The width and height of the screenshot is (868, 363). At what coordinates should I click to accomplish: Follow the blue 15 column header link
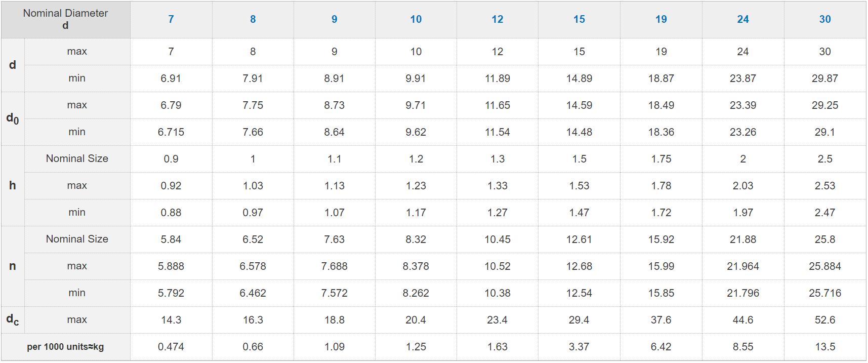(579, 19)
